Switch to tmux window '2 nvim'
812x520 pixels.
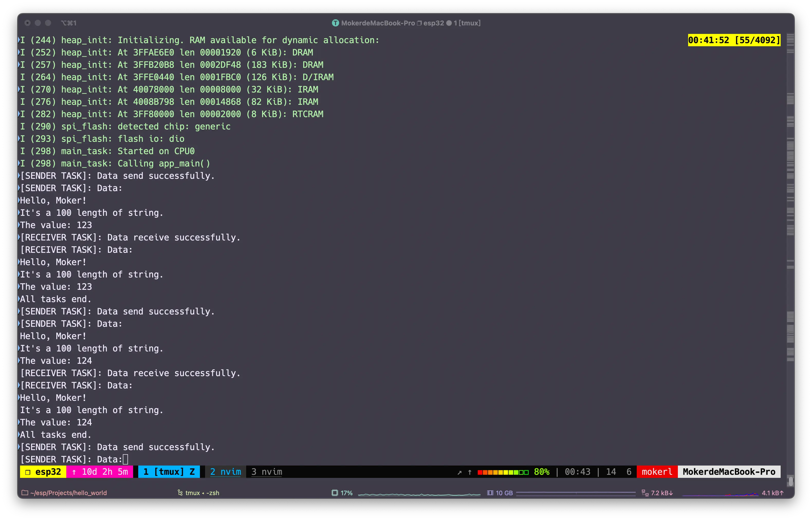[226, 472]
